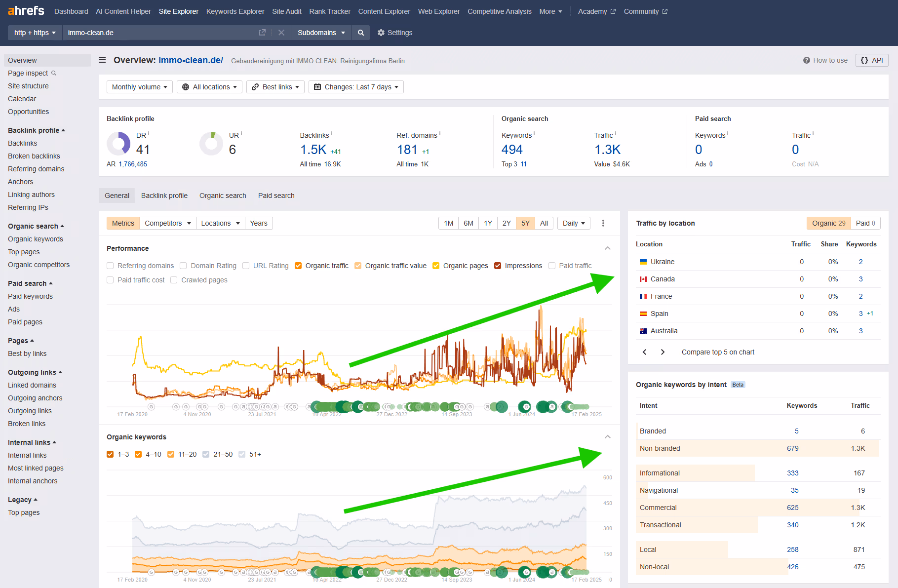Open the domain in new tab icon

coord(262,33)
